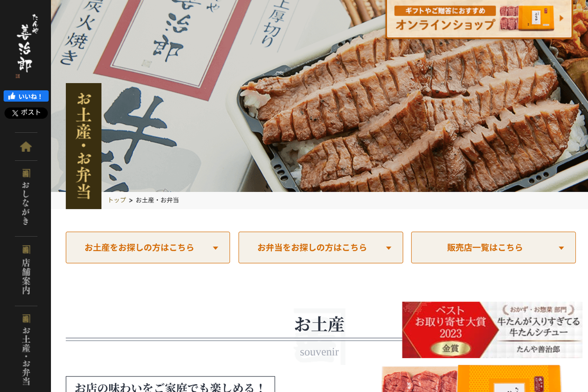Click the Facebook いいね! button
Viewport: 588px width, 392px height.
pos(26,96)
